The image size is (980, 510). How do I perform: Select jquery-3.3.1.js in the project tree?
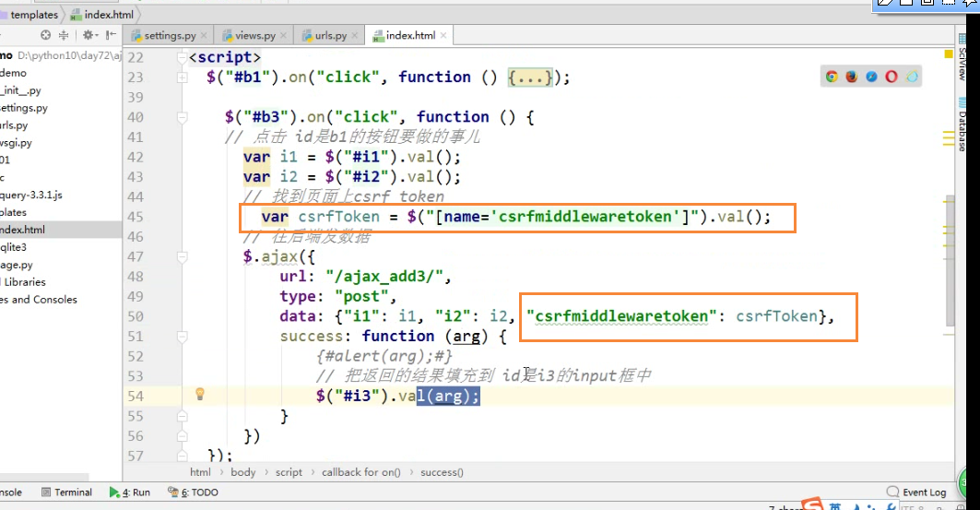[31, 195]
